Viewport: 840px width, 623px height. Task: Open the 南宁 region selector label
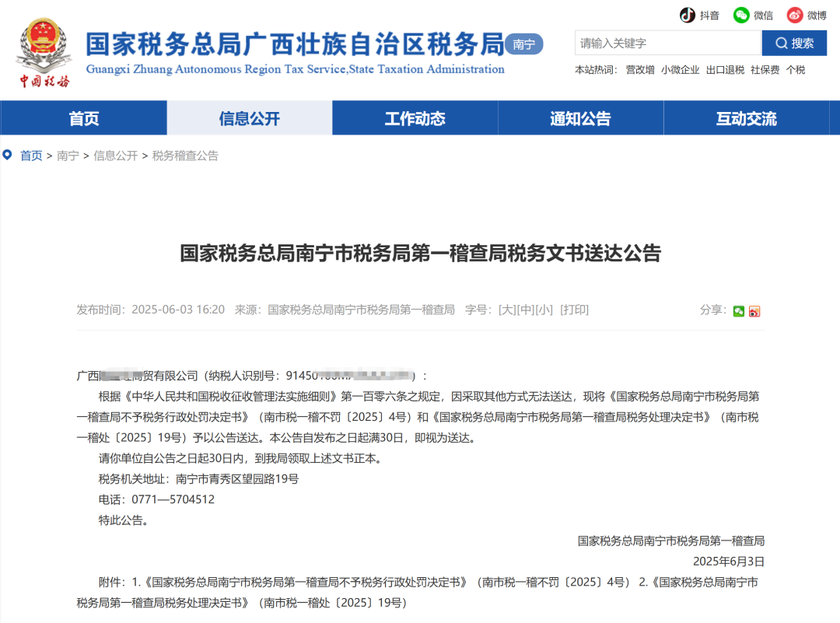[x=523, y=44]
